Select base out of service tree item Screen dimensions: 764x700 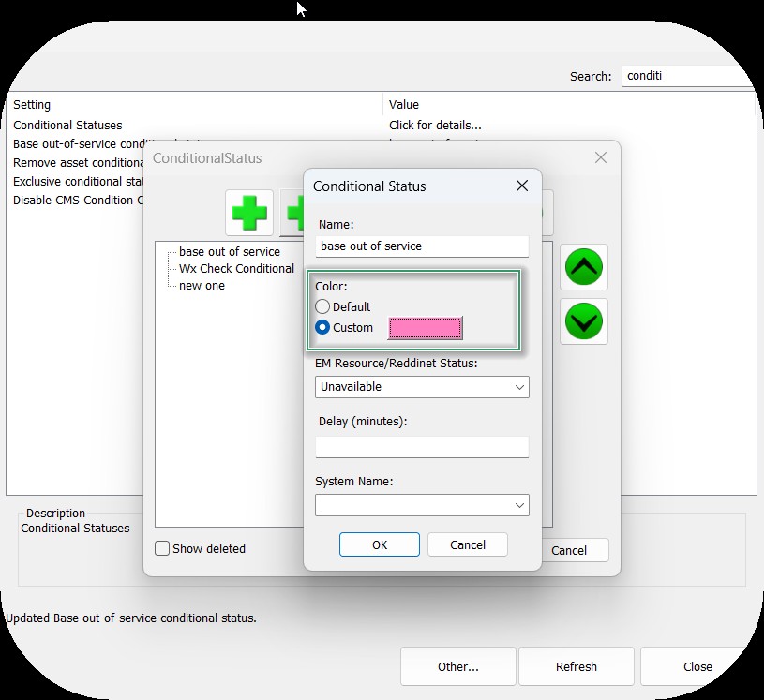(230, 252)
